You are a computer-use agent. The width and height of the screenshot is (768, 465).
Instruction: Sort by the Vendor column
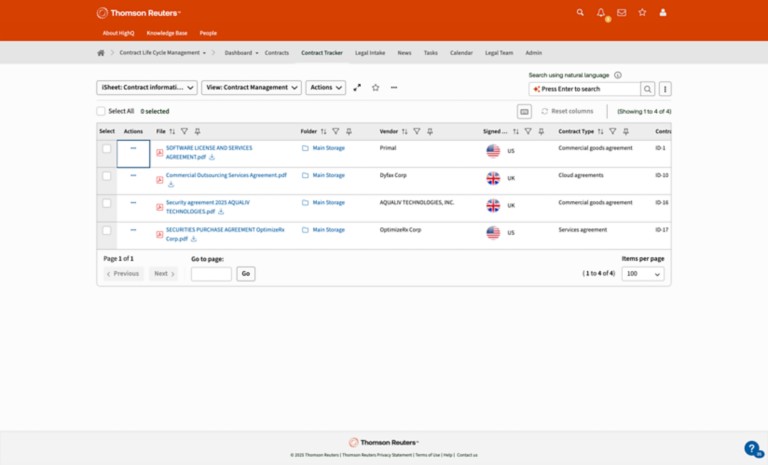[404, 131]
